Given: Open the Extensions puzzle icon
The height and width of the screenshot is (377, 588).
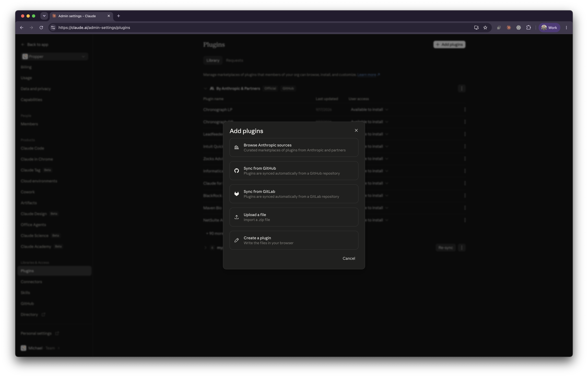Looking at the screenshot, I should pyautogui.click(x=528, y=28).
